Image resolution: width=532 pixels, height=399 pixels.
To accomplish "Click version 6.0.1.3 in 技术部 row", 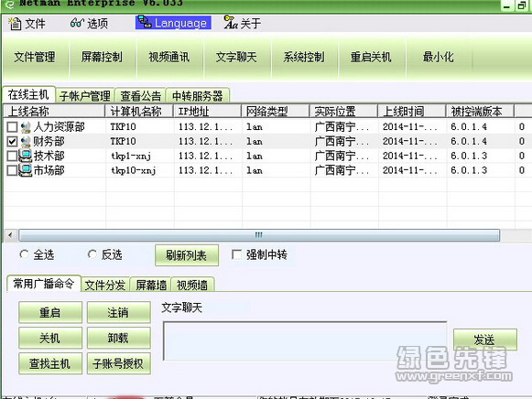I will 469,156.
